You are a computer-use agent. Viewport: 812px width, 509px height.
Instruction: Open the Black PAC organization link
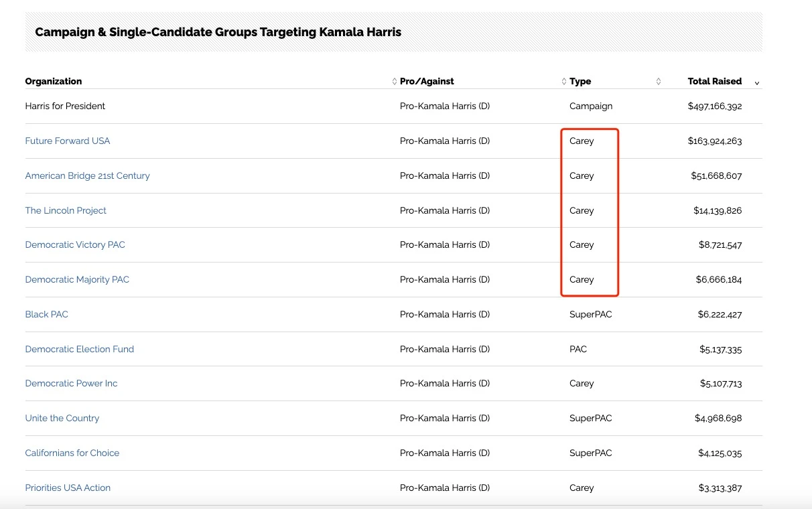(x=47, y=315)
